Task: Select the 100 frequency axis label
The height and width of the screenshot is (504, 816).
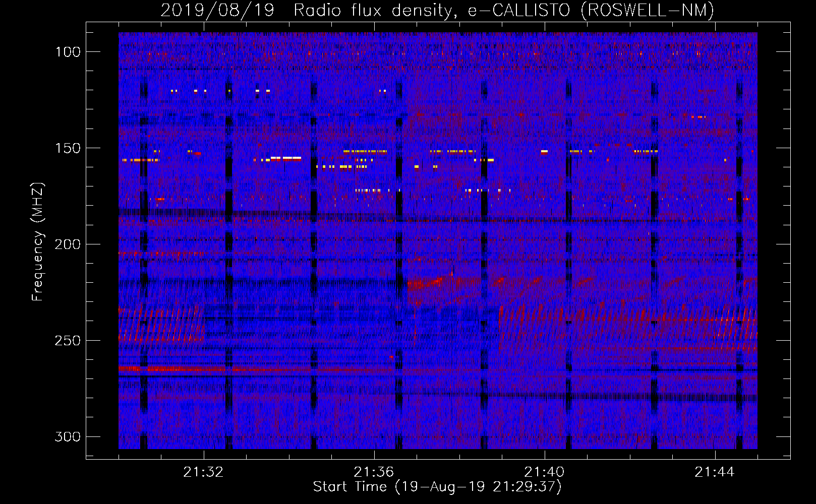Action: pyautogui.click(x=67, y=52)
